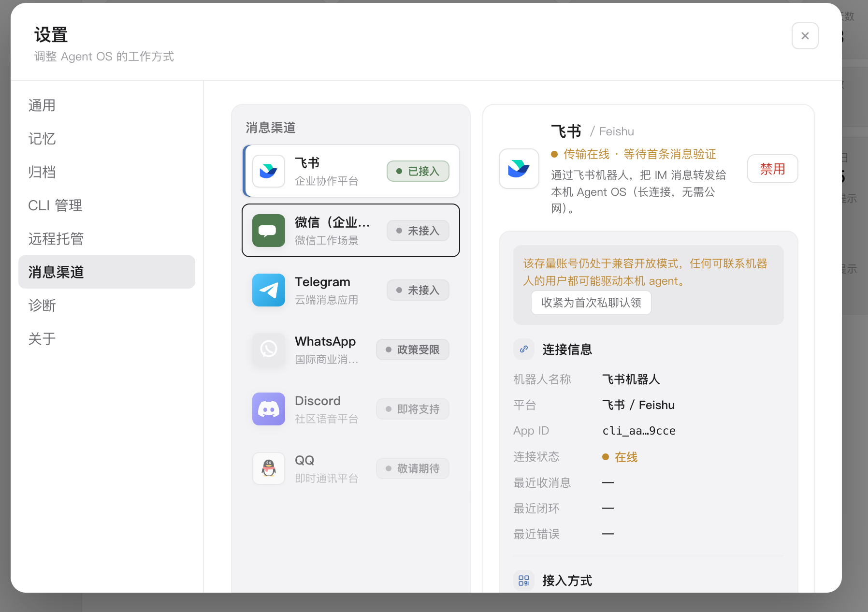Select the QQ channel row
The height and width of the screenshot is (612, 868).
pos(351,468)
